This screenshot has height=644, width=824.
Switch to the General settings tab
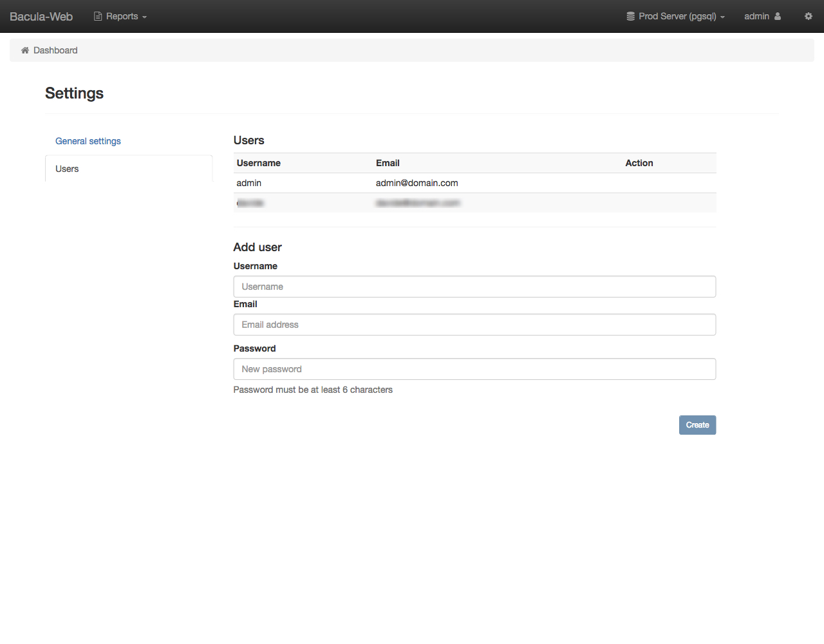[88, 141]
